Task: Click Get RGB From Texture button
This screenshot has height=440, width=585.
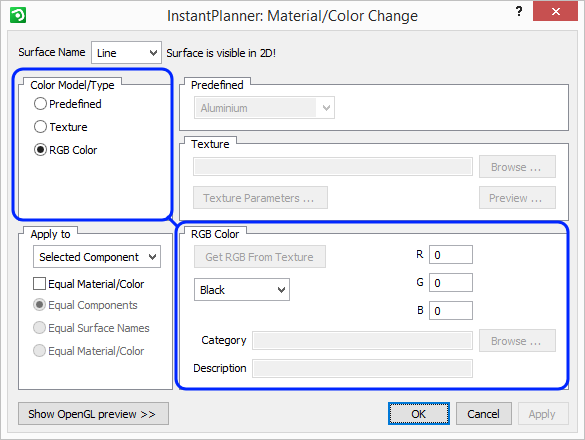Action: pos(260,257)
